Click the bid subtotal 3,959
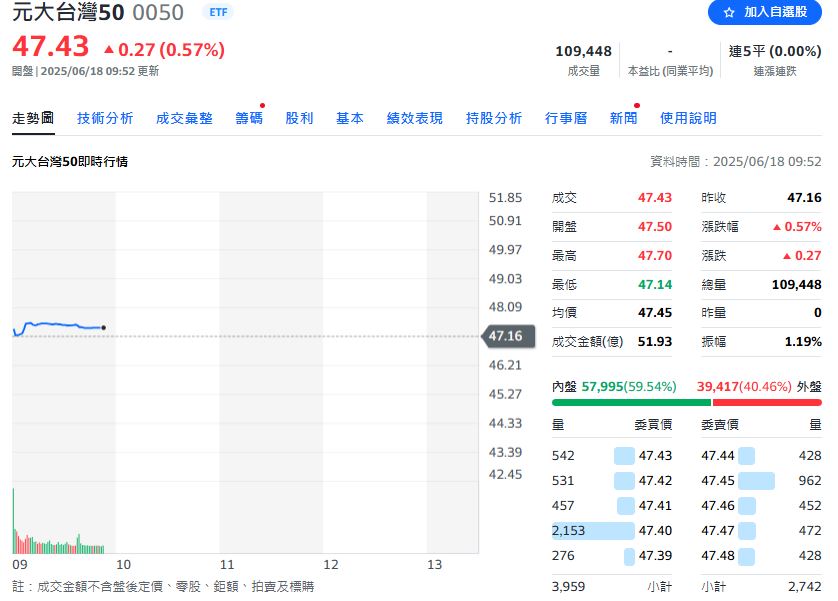The width and height of the screenshot is (838, 601). (x=568, y=587)
